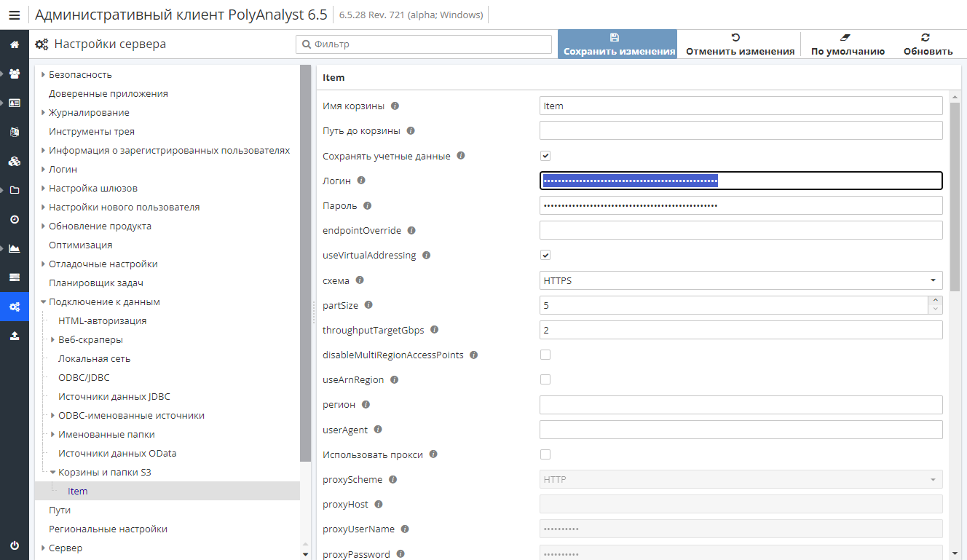Image resolution: width=967 pixels, height=560 pixels.
Task: Select Доверенные приложения in tree
Action: click(x=108, y=93)
